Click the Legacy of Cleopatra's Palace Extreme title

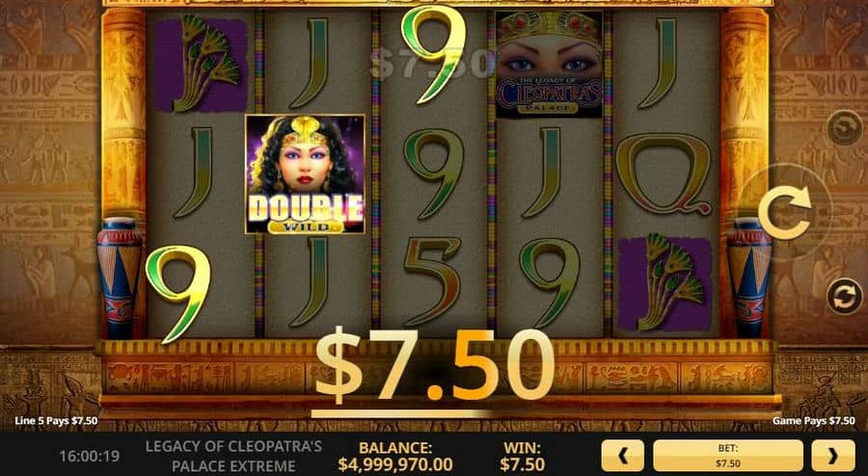[x=233, y=456]
